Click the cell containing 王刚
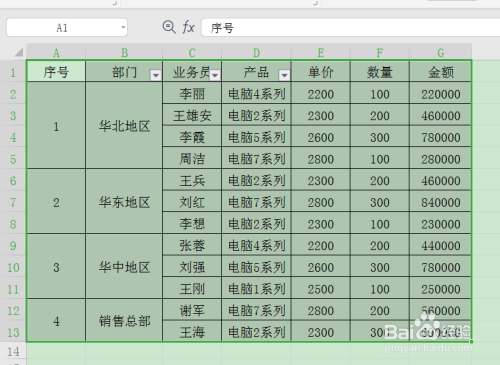This screenshot has height=365, width=500. click(192, 289)
